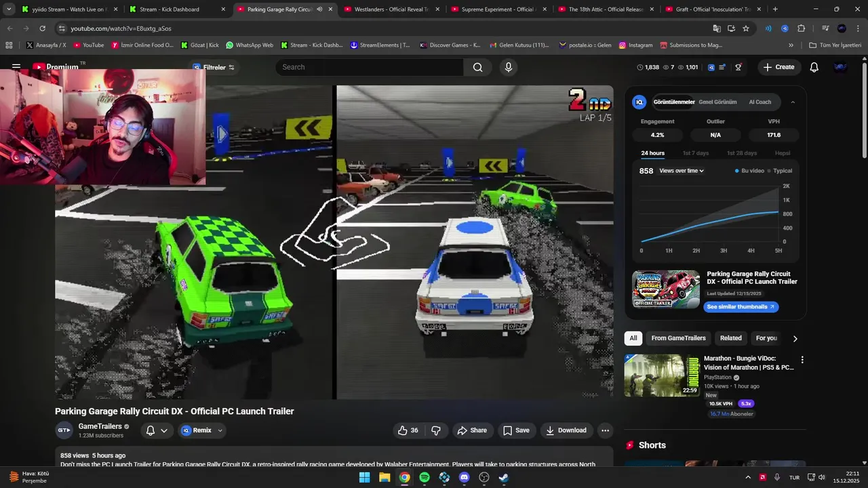Click the vidIQ panel IQ logo
Screen dimensions: 868x488
tap(639, 102)
